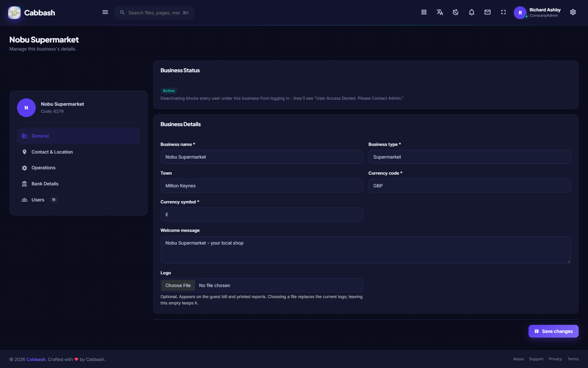Click the Users count badge 11

click(x=53, y=200)
